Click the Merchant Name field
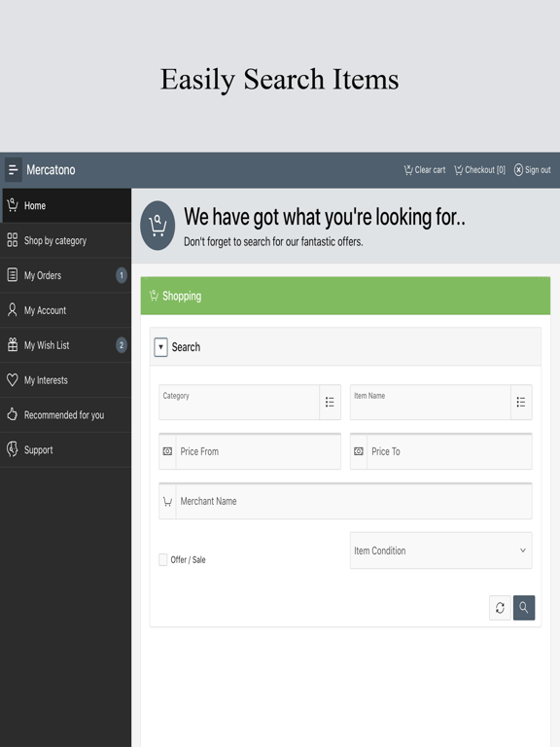560x747 pixels. pyautogui.click(x=354, y=501)
